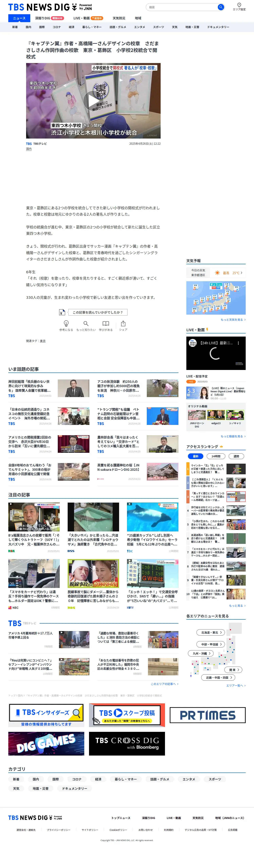
Task: Click エリア一覧へ link
Action: pos(236,685)
